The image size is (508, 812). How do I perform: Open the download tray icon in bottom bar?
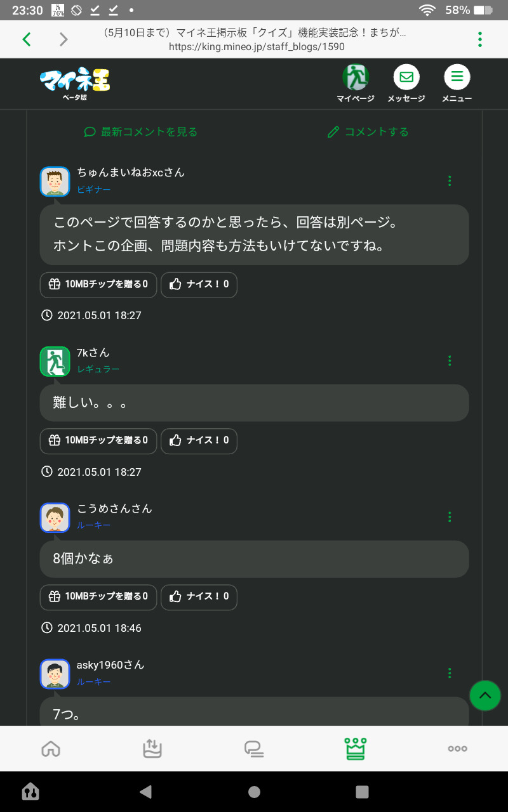coord(152,749)
